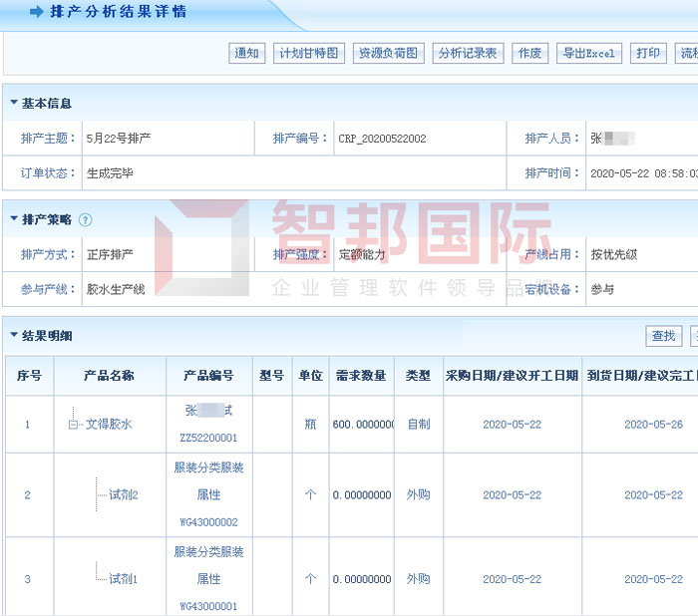This screenshot has width=698, height=616.
Task: Click the arrow icon before 排产分析结果详情
Action: tap(36, 12)
